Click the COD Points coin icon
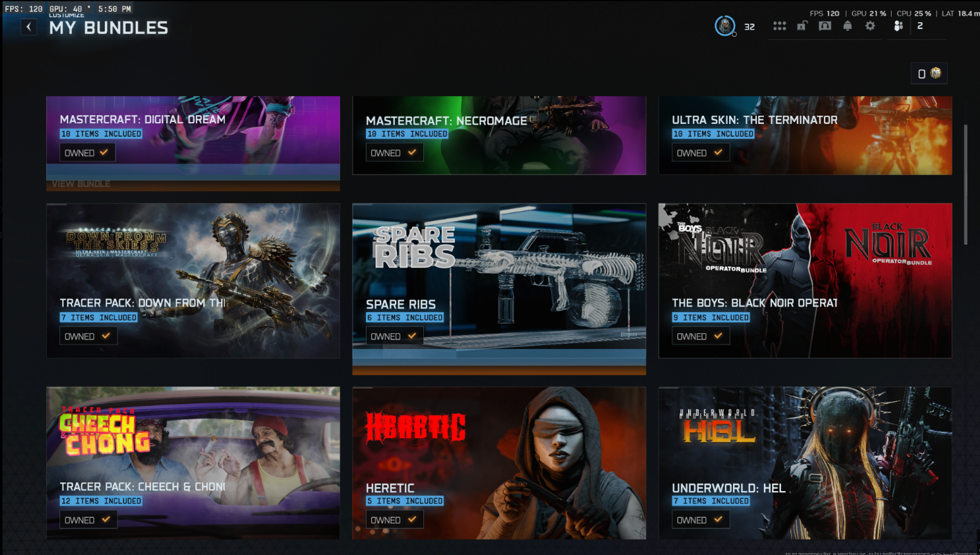The image size is (980, 555). pyautogui.click(x=936, y=73)
